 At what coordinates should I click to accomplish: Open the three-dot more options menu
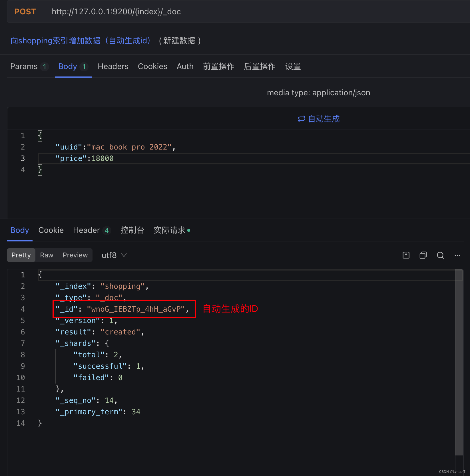click(457, 255)
